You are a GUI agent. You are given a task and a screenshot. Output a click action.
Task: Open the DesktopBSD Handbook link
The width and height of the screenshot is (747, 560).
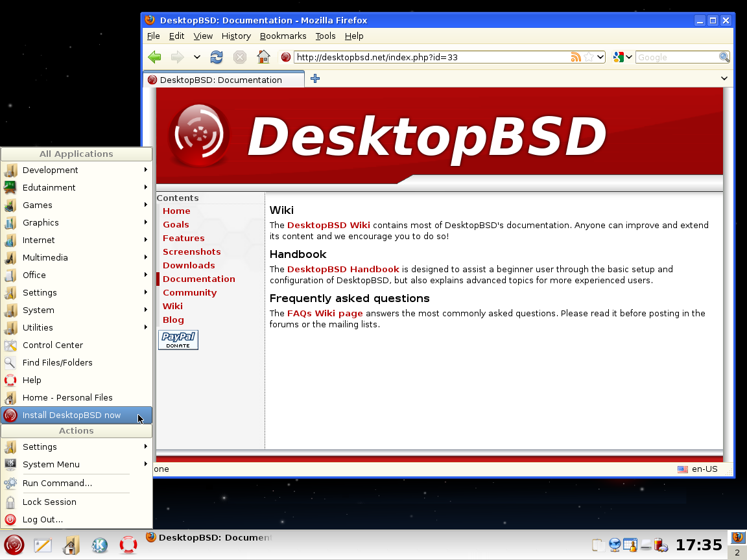(343, 269)
